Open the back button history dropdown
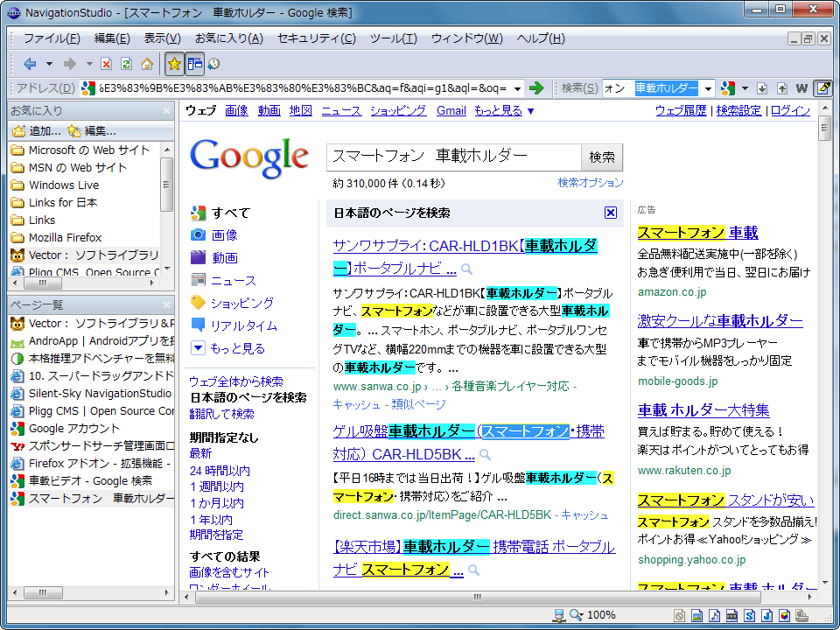Viewport: 840px width, 630px height. (49, 64)
